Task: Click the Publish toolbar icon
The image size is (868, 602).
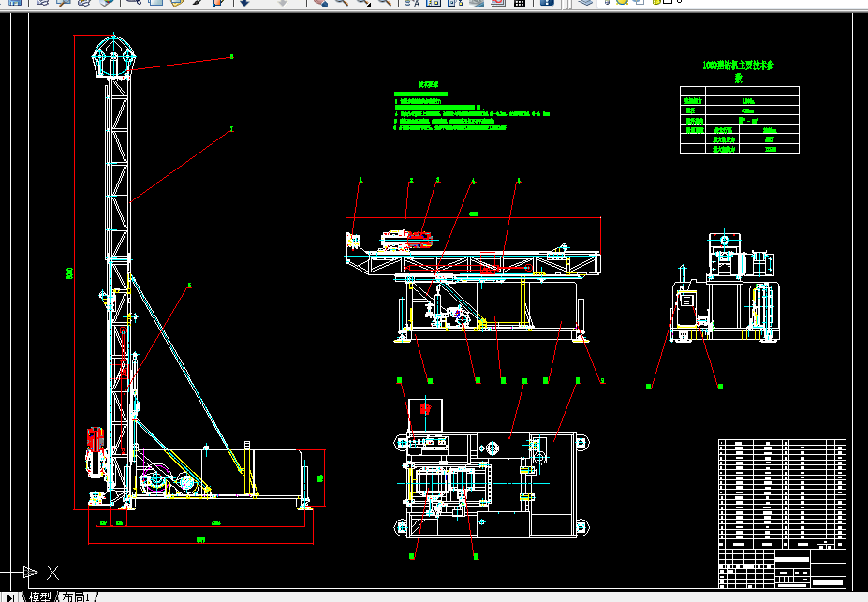Action: point(84,2)
